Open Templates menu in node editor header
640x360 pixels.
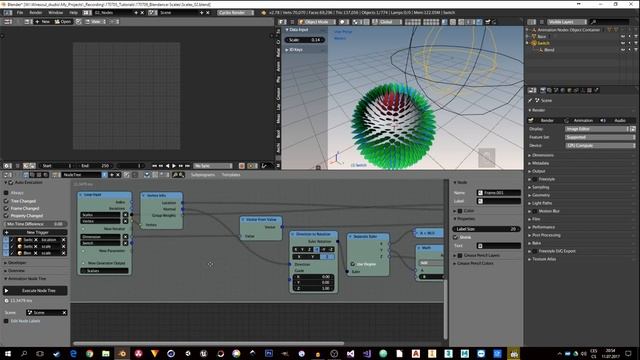(231, 175)
